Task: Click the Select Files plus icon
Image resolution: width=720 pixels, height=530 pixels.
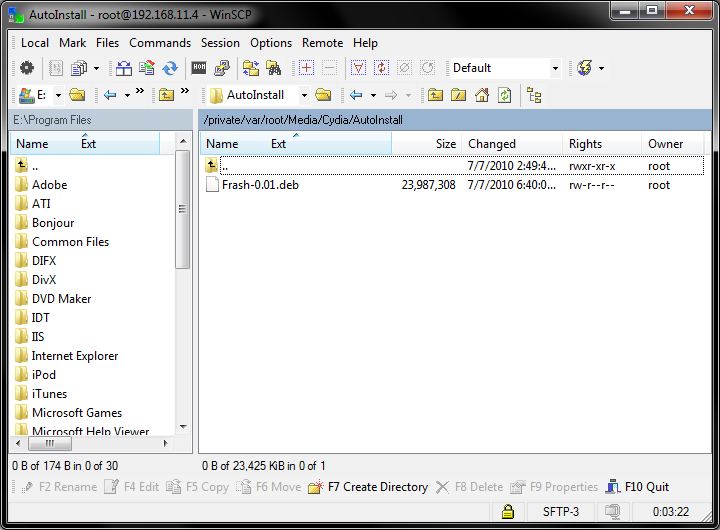Action: point(306,68)
